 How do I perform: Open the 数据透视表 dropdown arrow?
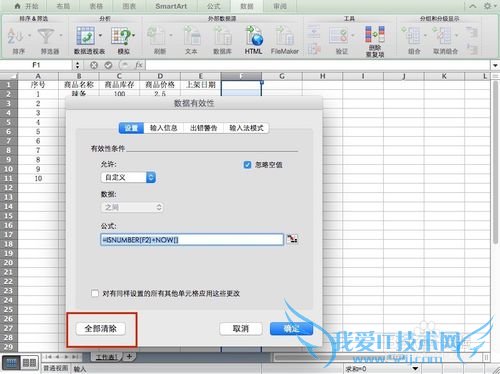[x=100, y=35]
